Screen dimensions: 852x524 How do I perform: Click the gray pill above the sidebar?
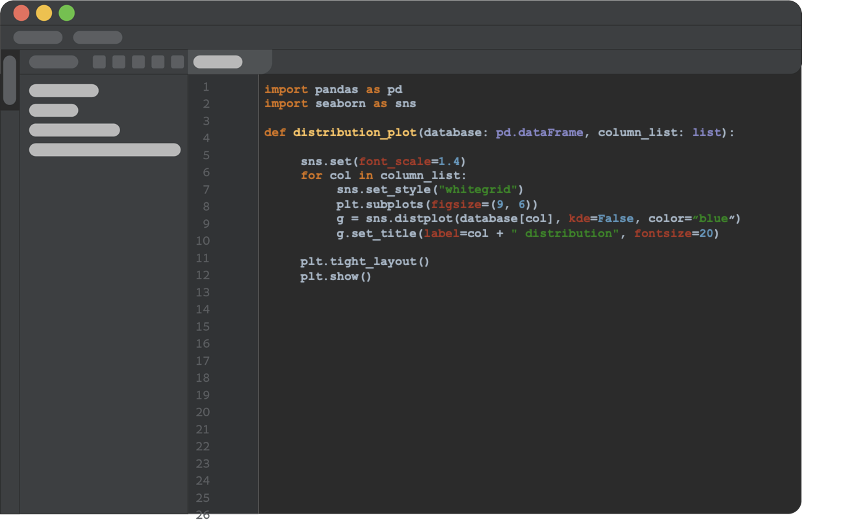coord(53,62)
